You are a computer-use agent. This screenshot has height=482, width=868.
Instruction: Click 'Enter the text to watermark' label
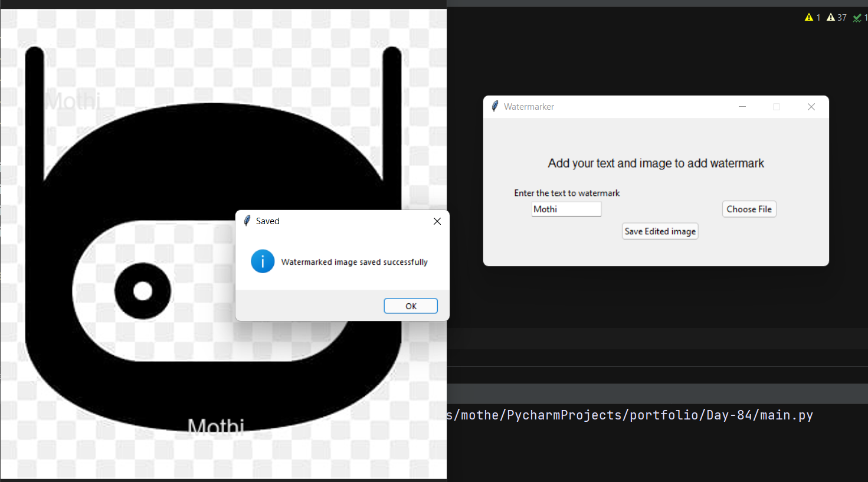(567, 193)
